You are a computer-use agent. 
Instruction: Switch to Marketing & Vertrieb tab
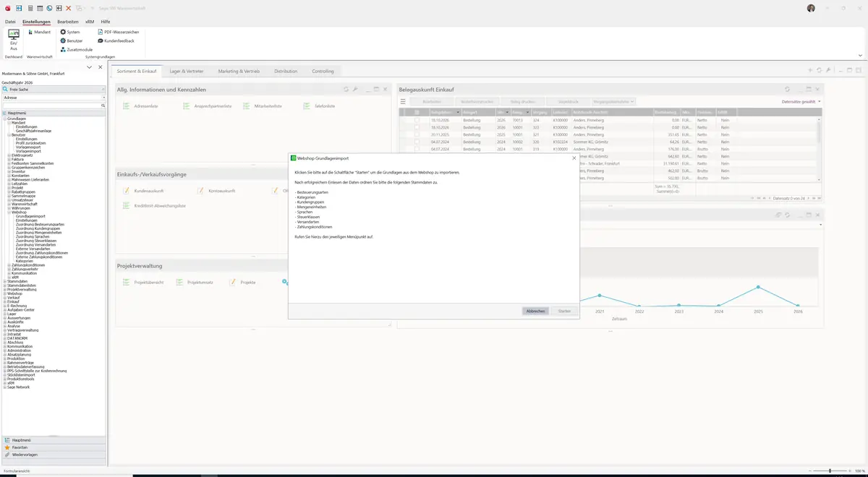pyautogui.click(x=239, y=72)
